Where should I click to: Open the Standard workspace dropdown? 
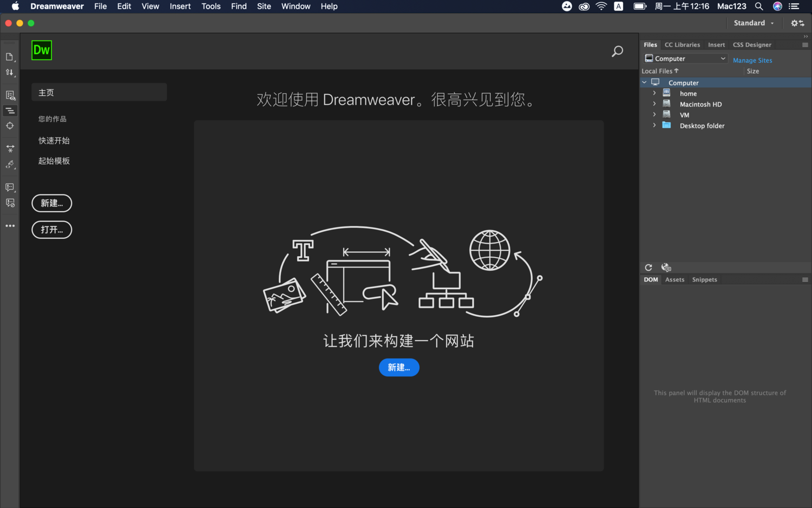tap(754, 23)
